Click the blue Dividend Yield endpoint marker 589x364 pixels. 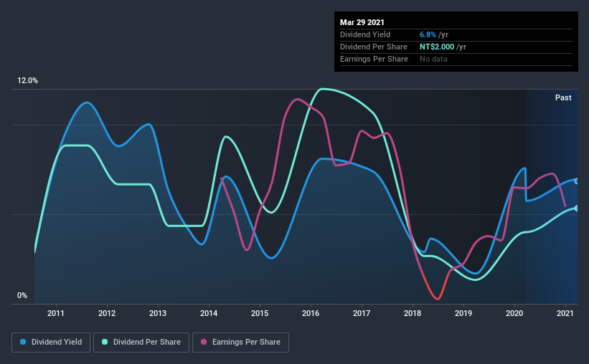click(x=576, y=181)
